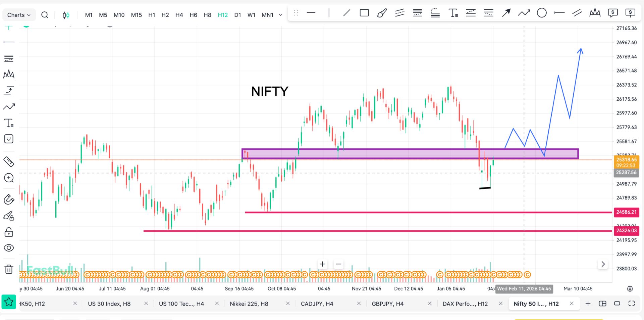
Task: Switch to the Nikkei 225, H8 tab
Action: click(249, 304)
